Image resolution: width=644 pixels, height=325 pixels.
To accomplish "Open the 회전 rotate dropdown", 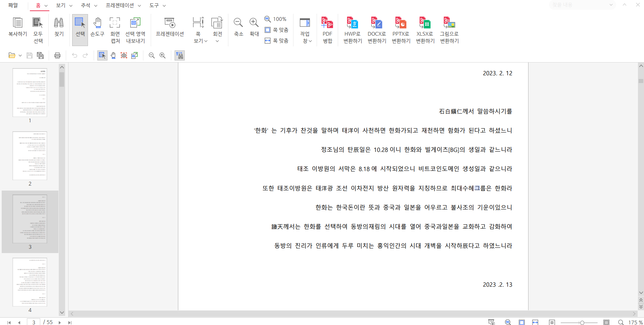I will point(217,41).
